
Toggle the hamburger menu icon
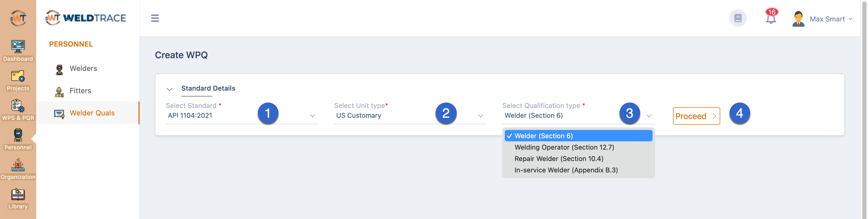pyautogui.click(x=155, y=18)
